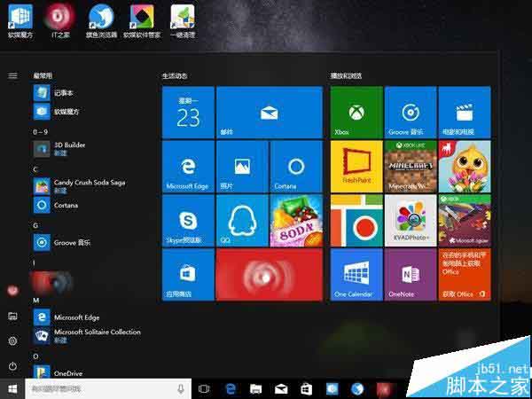
Task: Open the Calendar tile showing 23
Action: [x=188, y=113]
